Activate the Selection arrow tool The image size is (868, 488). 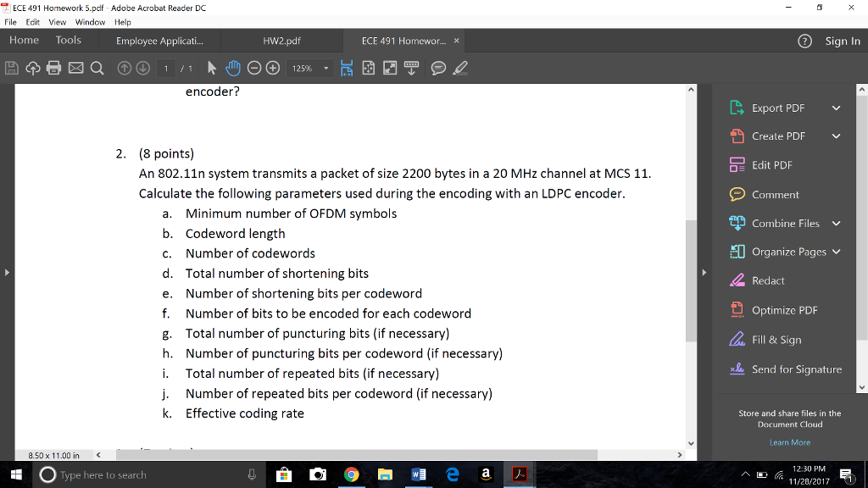pyautogui.click(x=210, y=68)
